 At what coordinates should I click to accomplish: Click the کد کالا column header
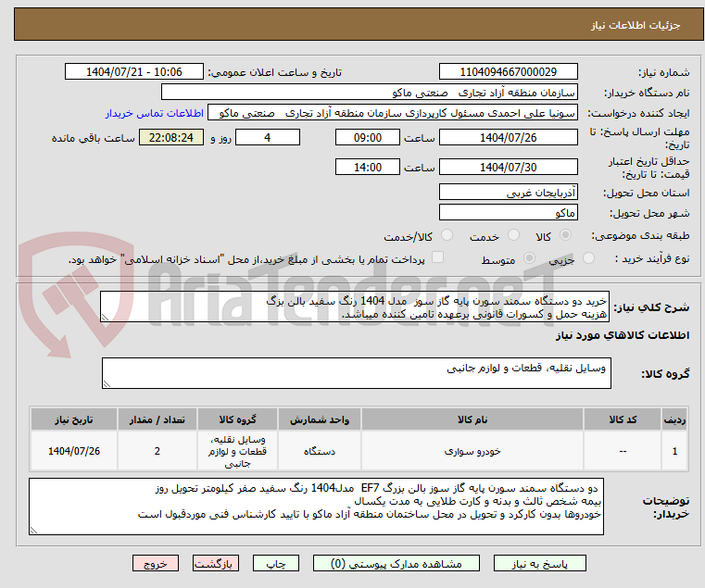point(623,419)
